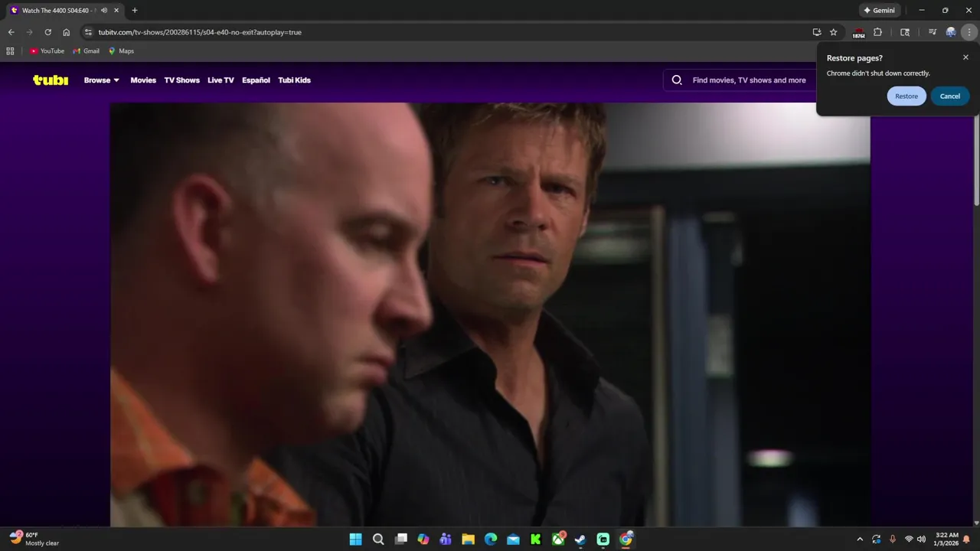Click the Tubi logo
Image resolution: width=980 pixels, height=551 pixels.
tap(51, 80)
